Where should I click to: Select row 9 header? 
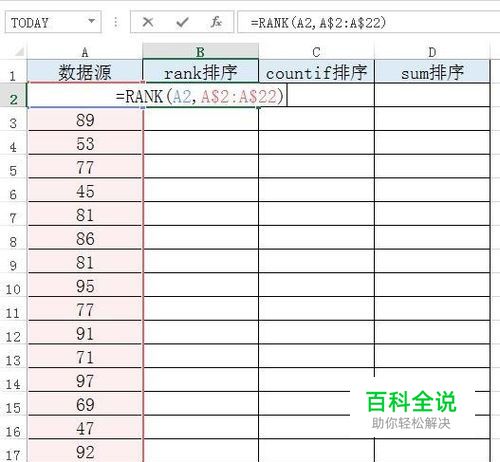click(x=13, y=261)
